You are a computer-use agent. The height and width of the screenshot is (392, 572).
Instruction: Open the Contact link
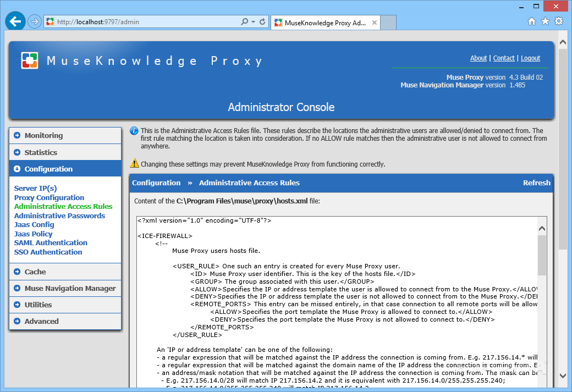[504, 58]
